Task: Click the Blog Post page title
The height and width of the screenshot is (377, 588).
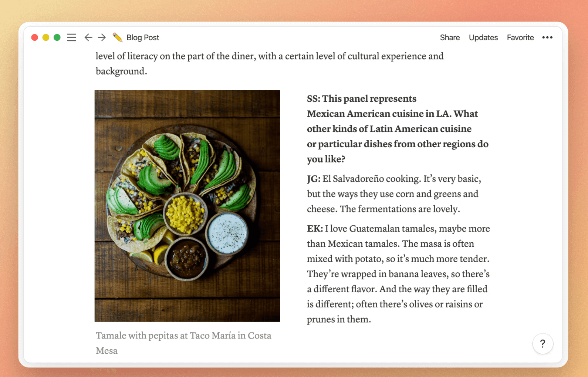Action: click(143, 37)
